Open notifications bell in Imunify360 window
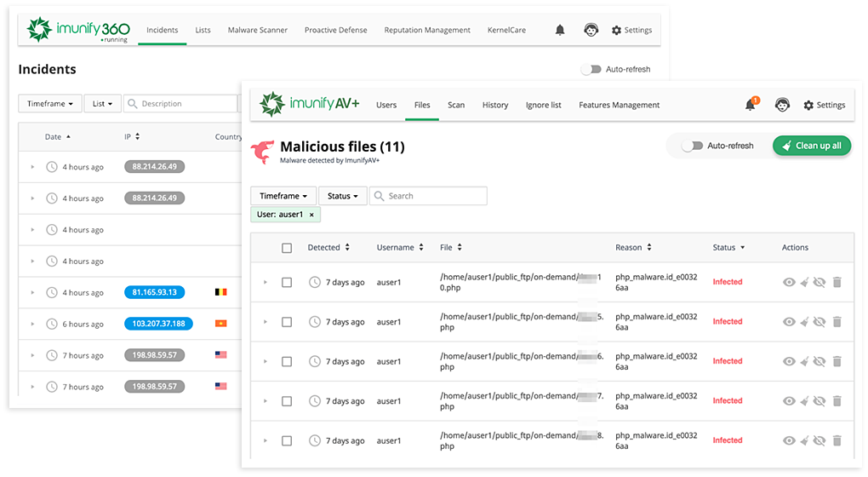Viewport: 868px width, 477px height. tap(560, 30)
